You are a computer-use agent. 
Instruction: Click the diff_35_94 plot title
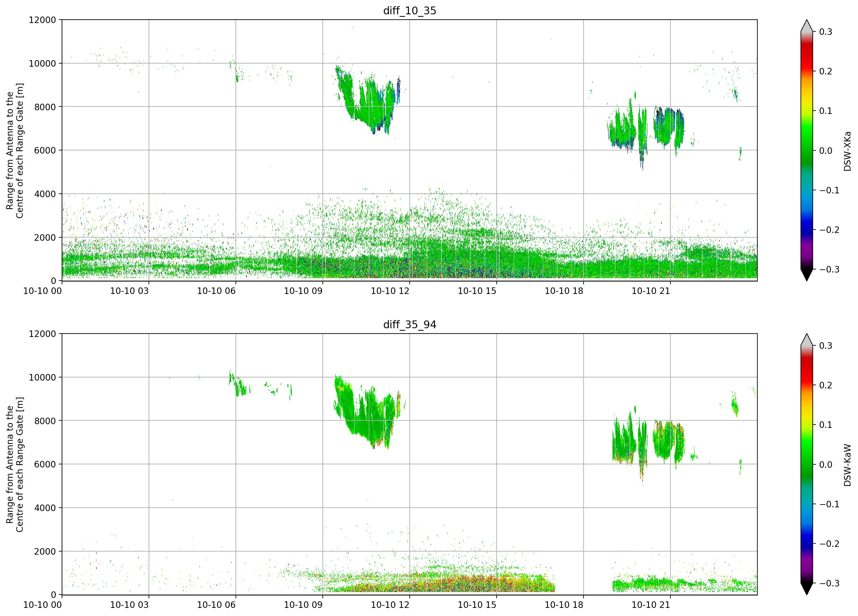click(410, 325)
